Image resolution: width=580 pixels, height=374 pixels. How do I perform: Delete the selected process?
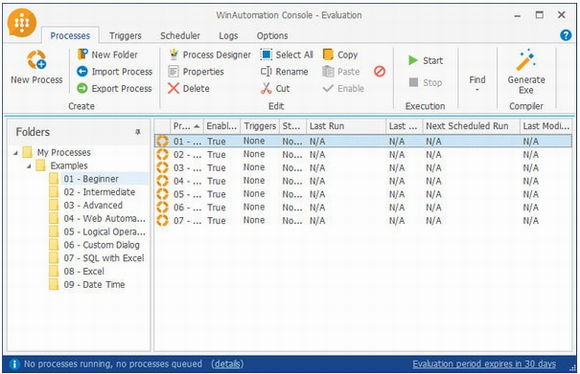point(188,88)
